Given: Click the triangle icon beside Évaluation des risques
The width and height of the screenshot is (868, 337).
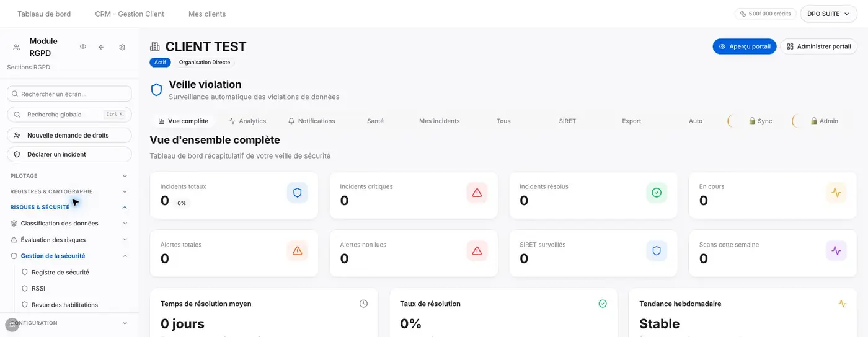Looking at the screenshot, I should point(14,240).
